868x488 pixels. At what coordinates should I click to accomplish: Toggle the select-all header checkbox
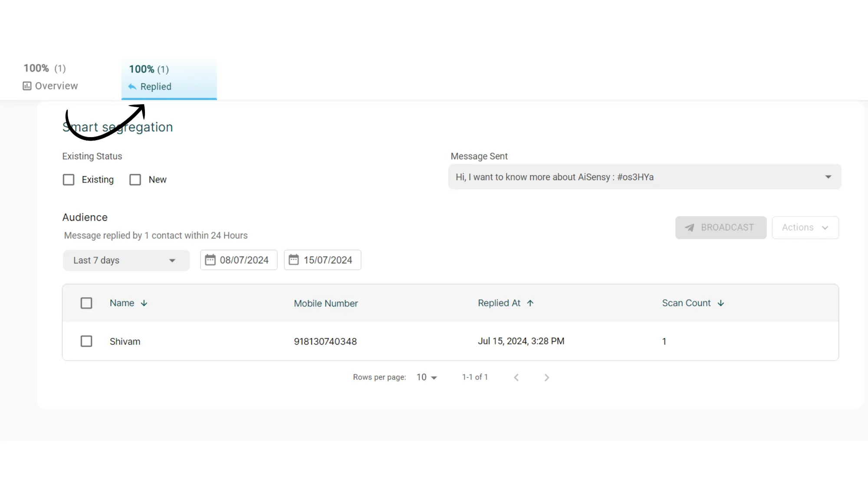[86, 303]
